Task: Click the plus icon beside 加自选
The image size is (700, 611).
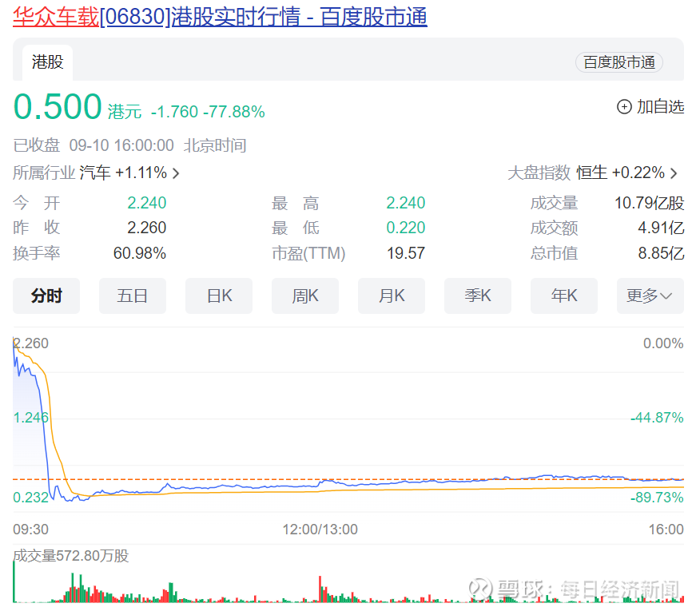Action: (624, 107)
